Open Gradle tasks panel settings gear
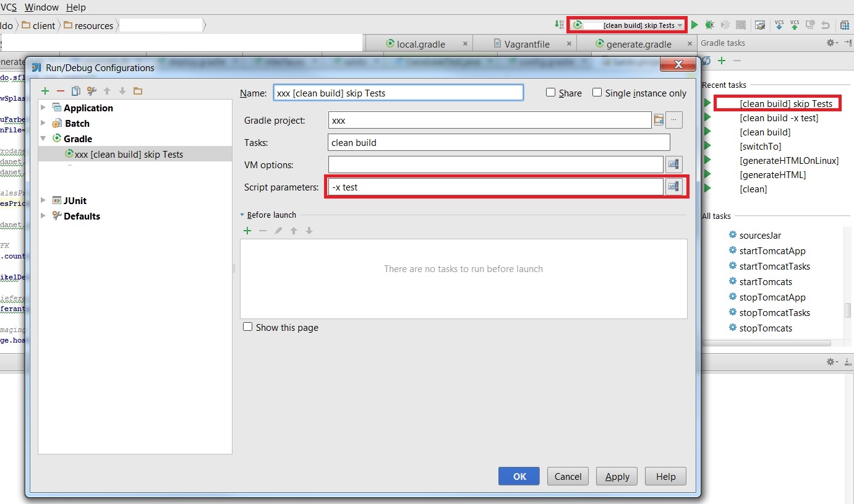Viewport: 854px width, 504px height. click(x=832, y=43)
